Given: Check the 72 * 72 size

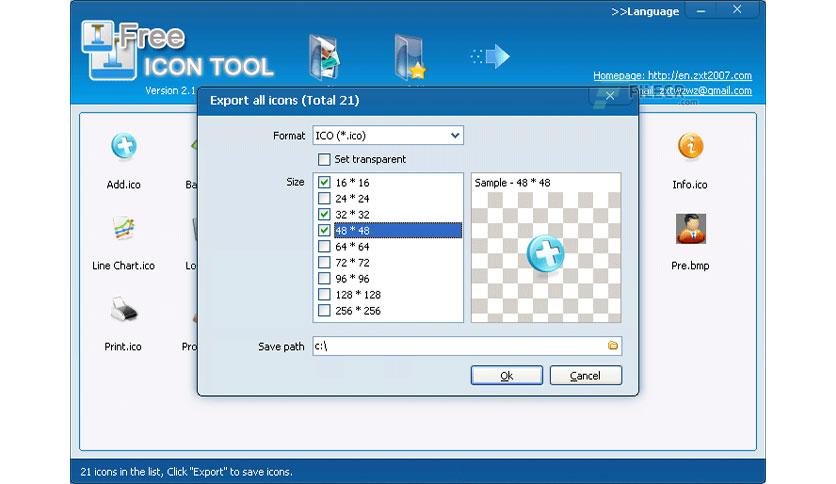Looking at the screenshot, I should [324, 262].
